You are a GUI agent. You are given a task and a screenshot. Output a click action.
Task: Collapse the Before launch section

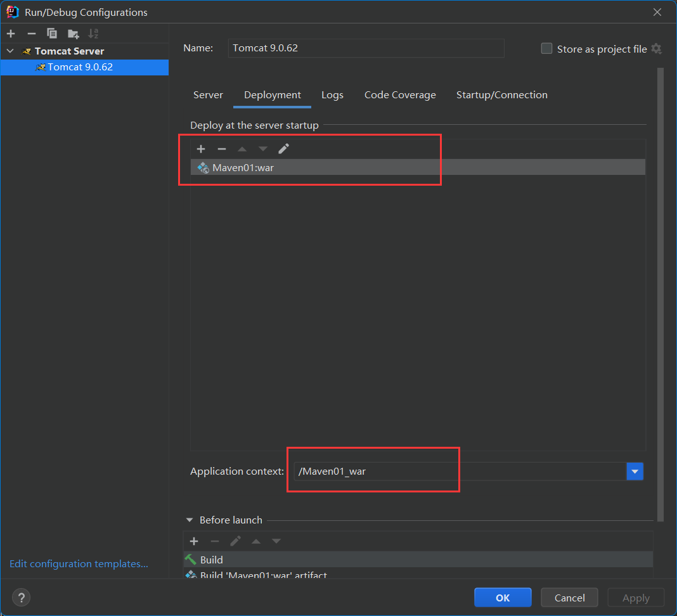coord(189,520)
